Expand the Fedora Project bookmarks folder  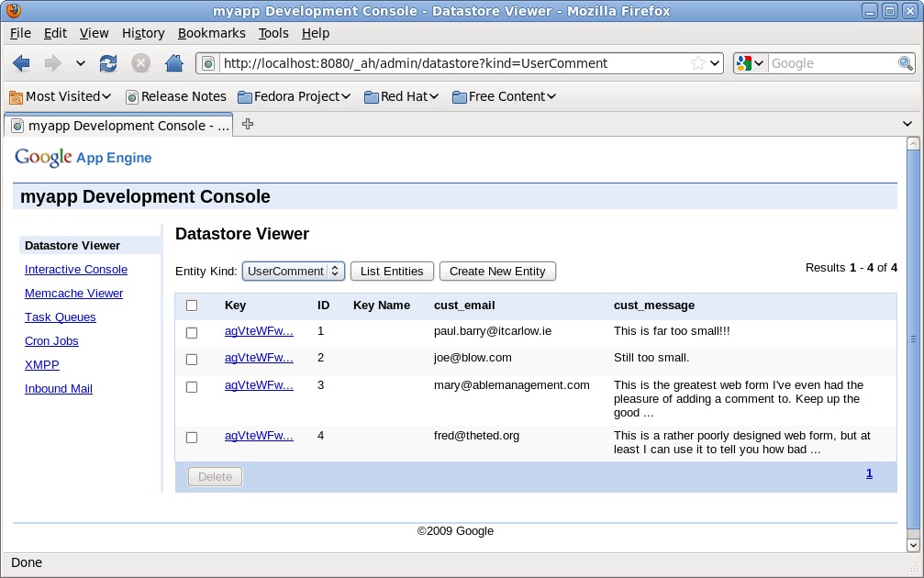pos(295,96)
